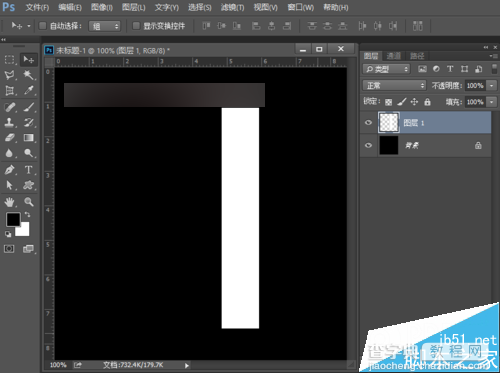Open the 填充 slider arrow
Viewport: 500px width, 373px height.
click(492, 102)
